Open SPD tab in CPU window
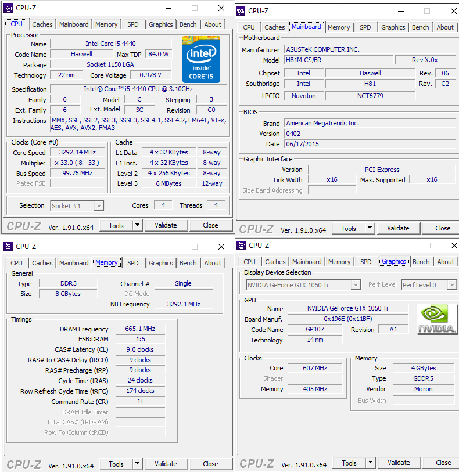The image size is (459, 476). click(x=132, y=24)
